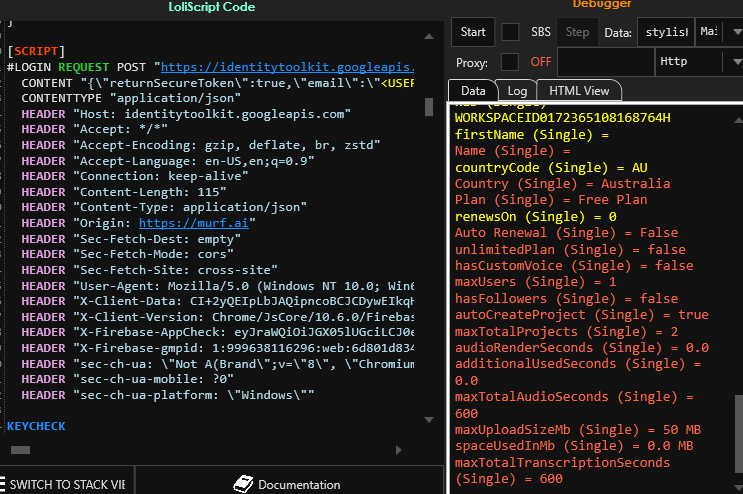The image size is (743, 494).
Task: Open the identitytoolkit.googleapis link
Action: point(288,67)
